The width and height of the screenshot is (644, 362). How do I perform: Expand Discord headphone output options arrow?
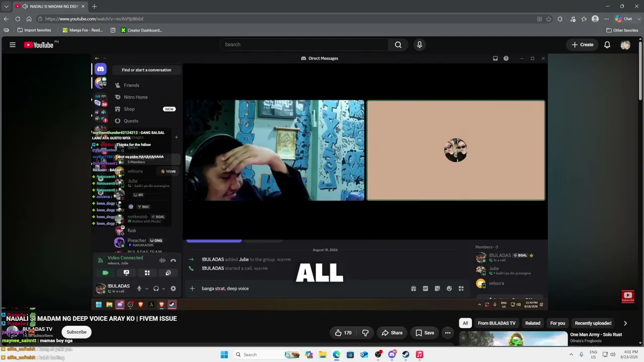[x=164, y=289]
